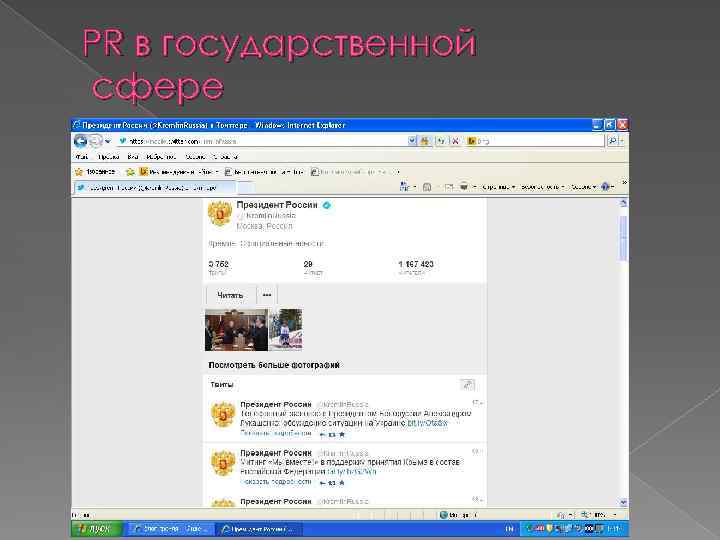This screenshot has height=540, width=720.
Task: Expand the address bar history dropdown
Action: click(412, 141)
